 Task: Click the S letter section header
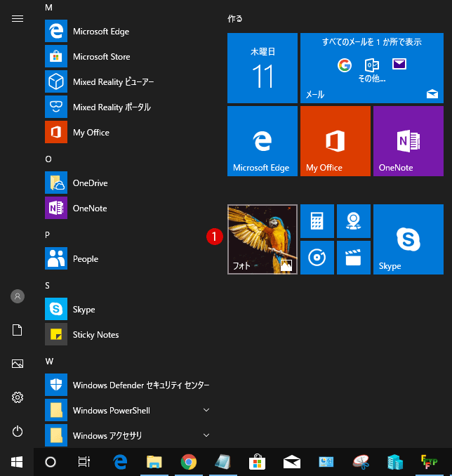(x=47, y=285)
